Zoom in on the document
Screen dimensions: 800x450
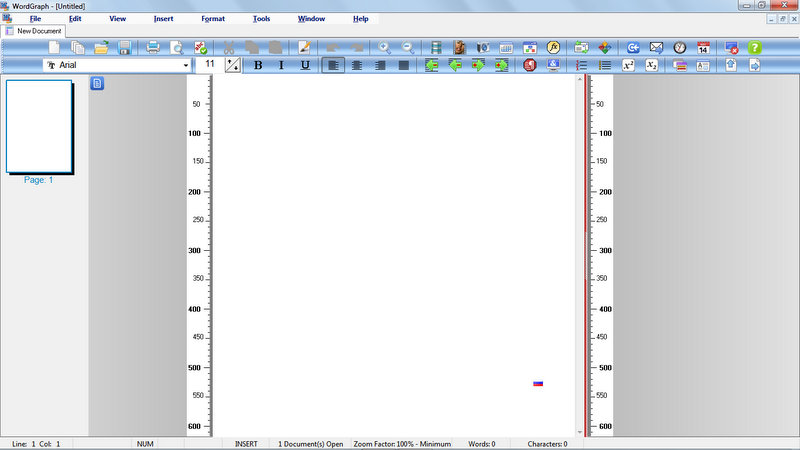384,47
